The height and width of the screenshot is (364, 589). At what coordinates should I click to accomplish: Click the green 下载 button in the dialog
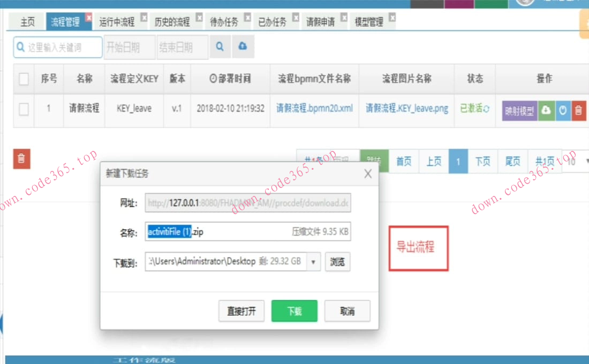click(x=294, y=310)
